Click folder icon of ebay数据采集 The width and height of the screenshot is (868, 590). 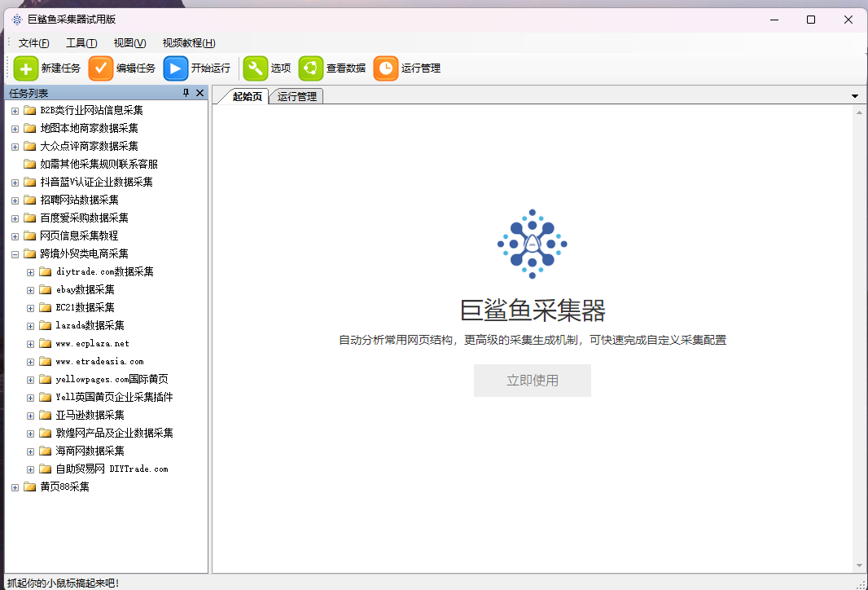[x=46, y=289]
